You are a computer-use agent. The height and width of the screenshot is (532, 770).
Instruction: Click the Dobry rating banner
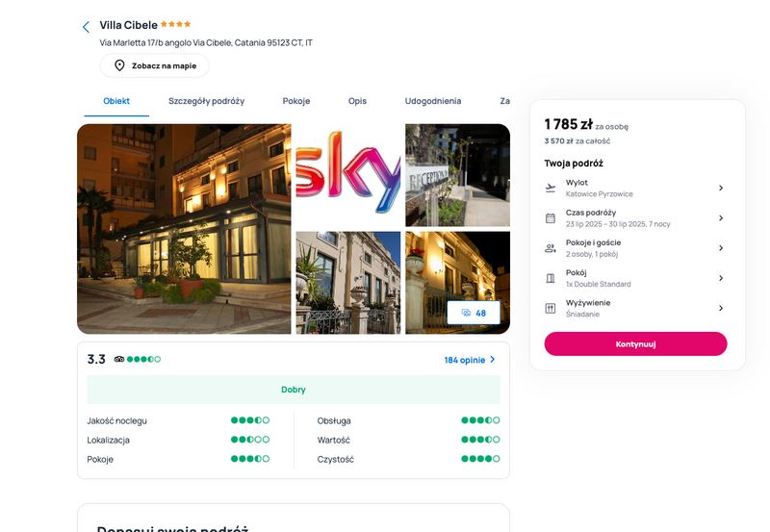[294, 390]
